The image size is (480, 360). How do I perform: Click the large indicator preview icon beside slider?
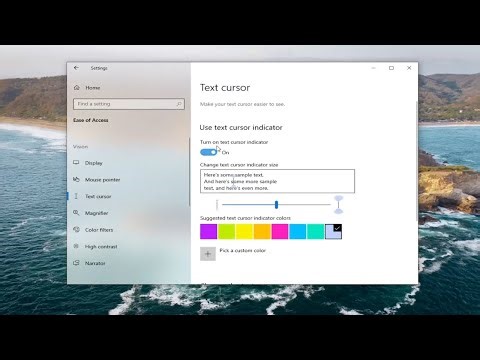tap(338, 205)
